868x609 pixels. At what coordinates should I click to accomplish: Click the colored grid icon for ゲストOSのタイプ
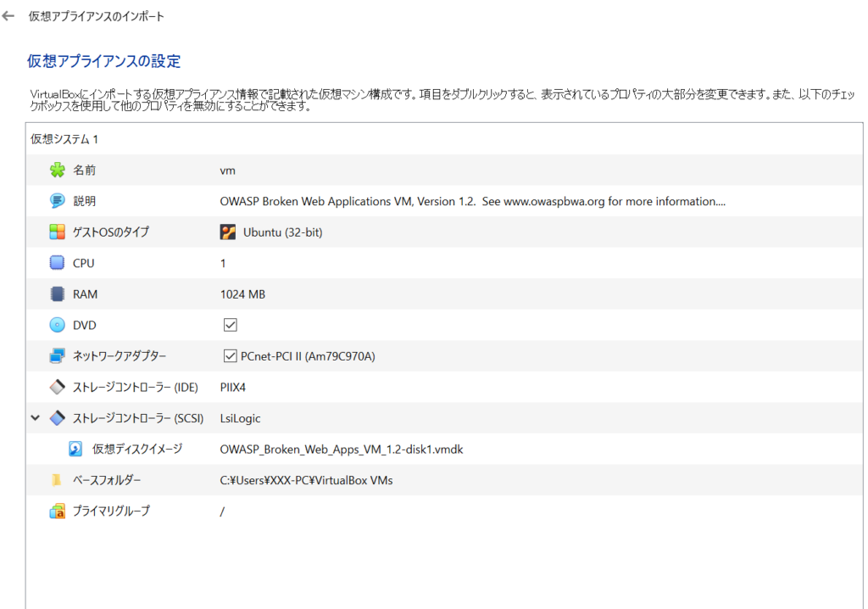tap(56, 232)
